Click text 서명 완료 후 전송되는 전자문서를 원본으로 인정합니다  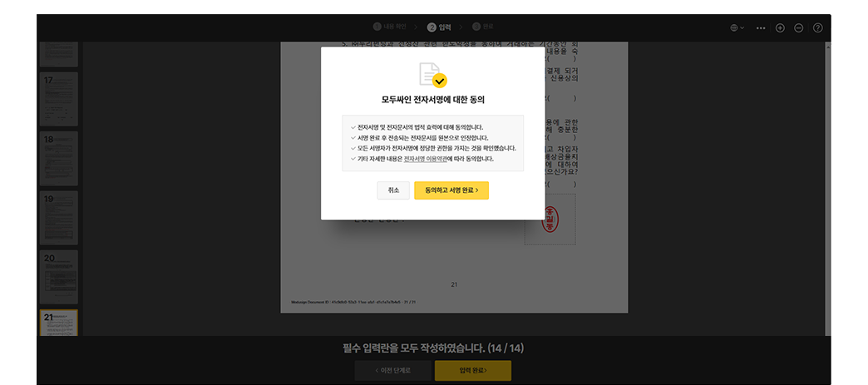(x=423, y=137)
